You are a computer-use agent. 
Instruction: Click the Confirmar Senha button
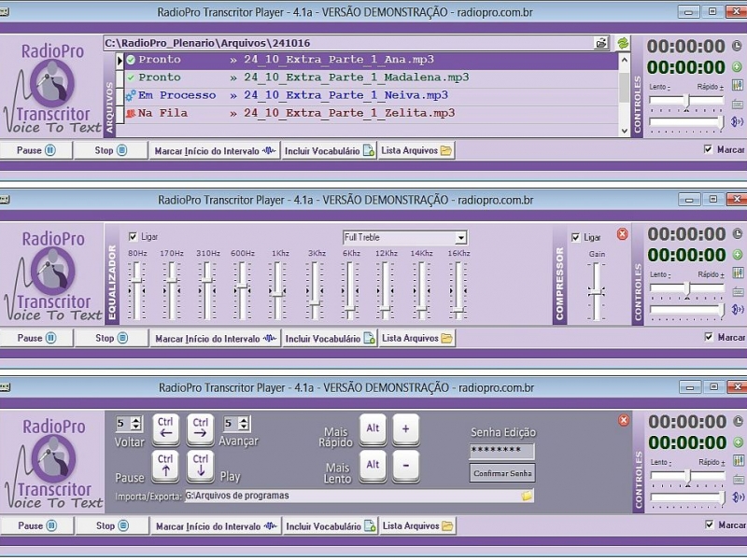coord(502,473)
